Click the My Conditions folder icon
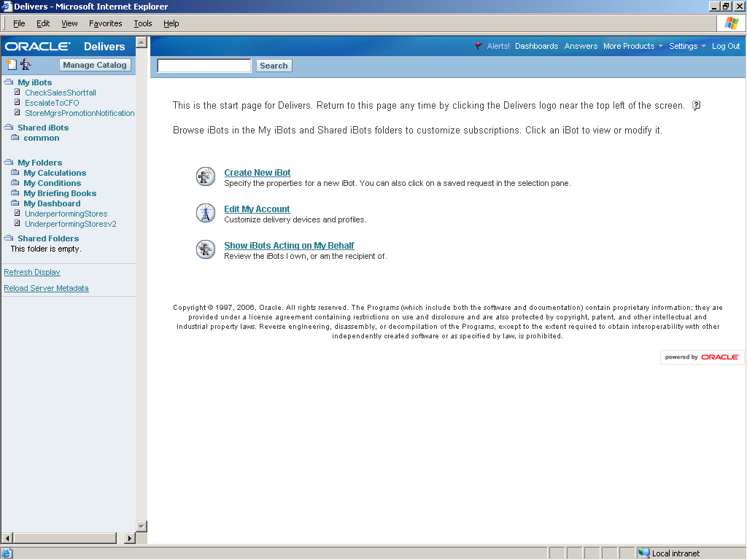This screenshot has width=747, height=560. coord(15,182)
